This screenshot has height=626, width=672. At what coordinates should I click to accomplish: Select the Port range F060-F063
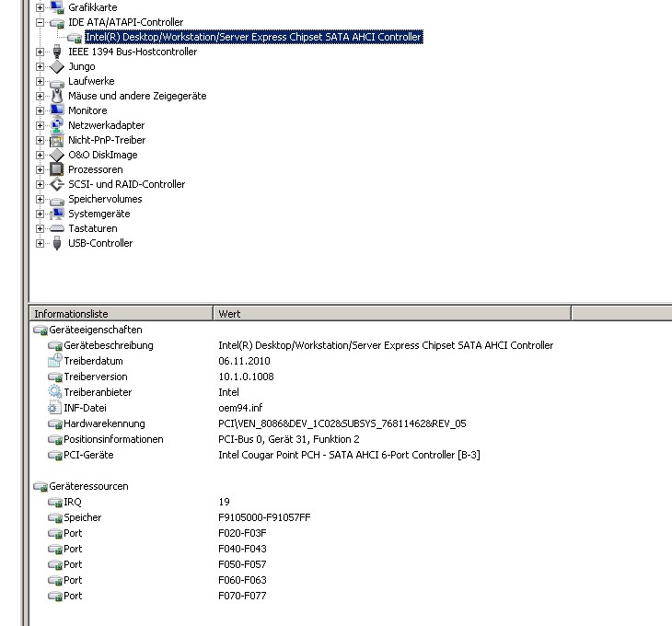tap(242, 580)
